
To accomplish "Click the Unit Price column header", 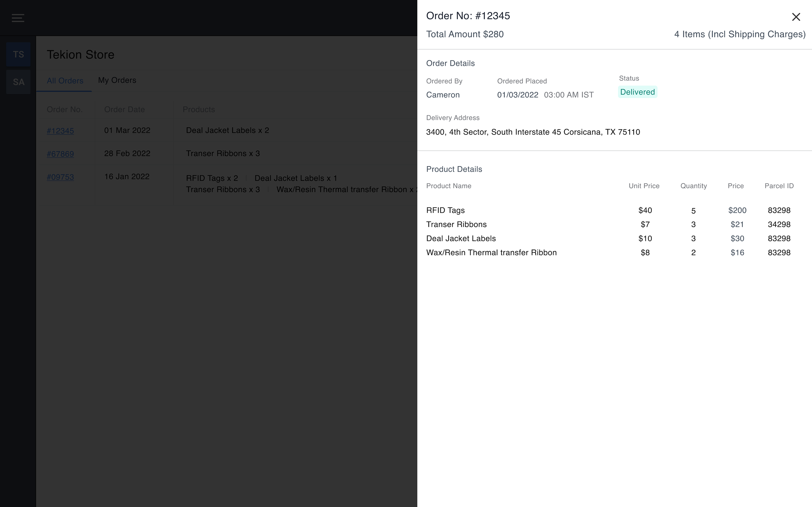I will point(644,186).
